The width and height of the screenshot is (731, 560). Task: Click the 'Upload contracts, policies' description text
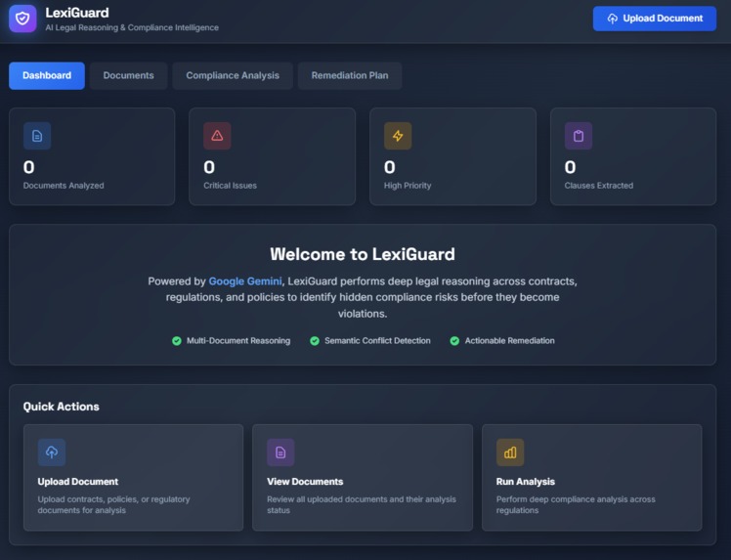(113, 504)
